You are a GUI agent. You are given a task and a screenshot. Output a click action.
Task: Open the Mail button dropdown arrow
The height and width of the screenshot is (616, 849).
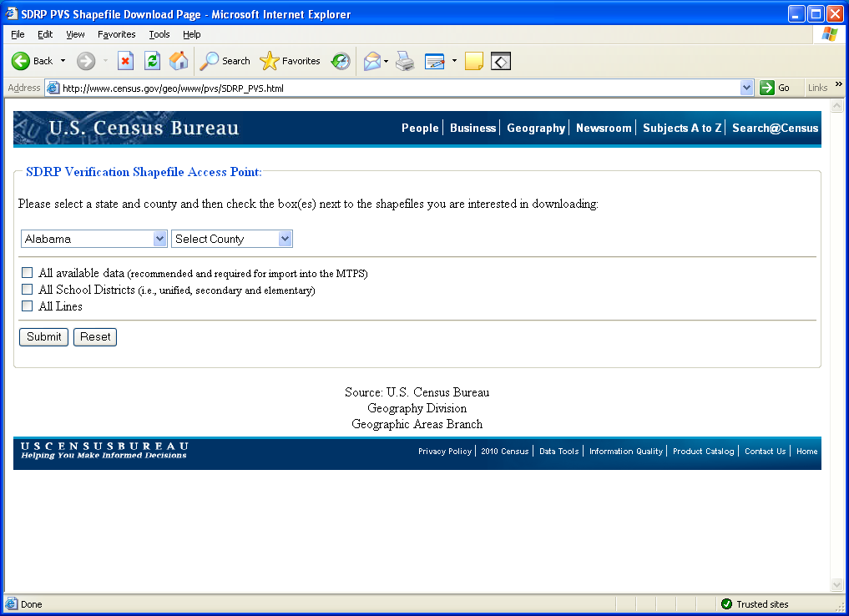(x=386, y=61)
